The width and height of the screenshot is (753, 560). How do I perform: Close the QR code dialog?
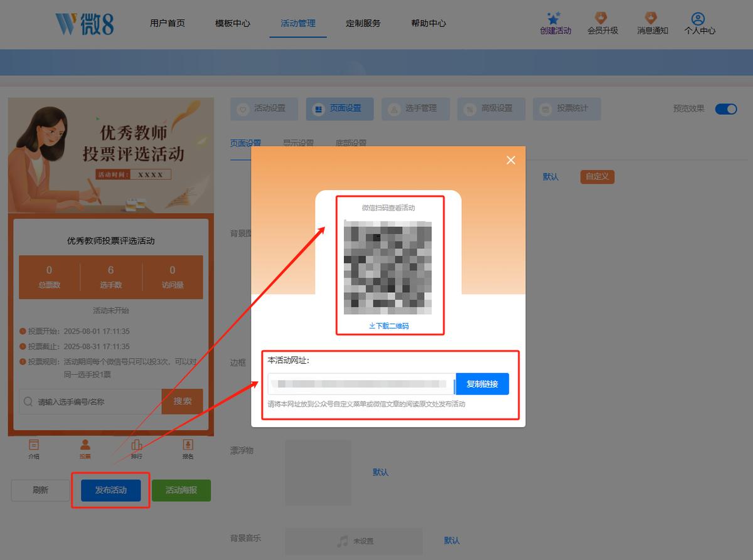pyautogui.click(x=511, y=160)
